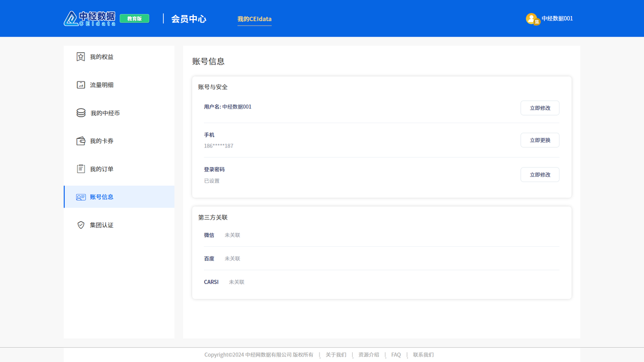The width and height of the screenshot is (644, 362).
Task: Click the chart icon beside 流量明细
Action: [x=80, y=85]
